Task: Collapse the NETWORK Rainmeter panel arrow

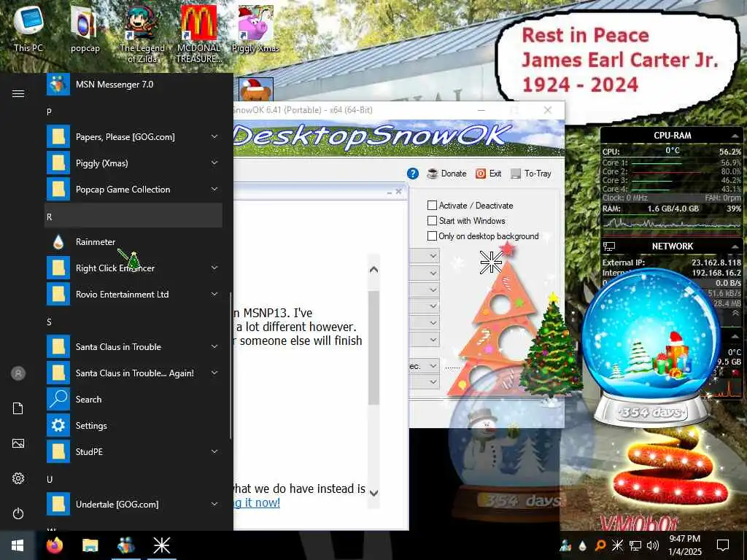Action: tap(735, 246)
